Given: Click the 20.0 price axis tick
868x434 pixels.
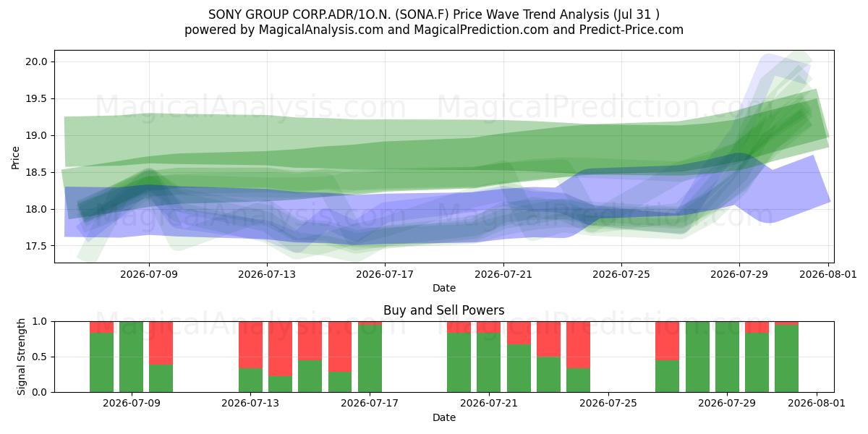Looking at the screenshot, I should 37,61.
